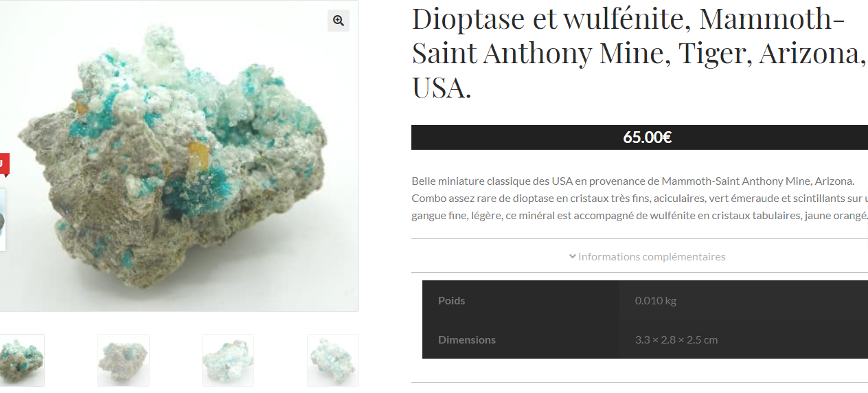Click the product description paragraph

click(639, 199)
